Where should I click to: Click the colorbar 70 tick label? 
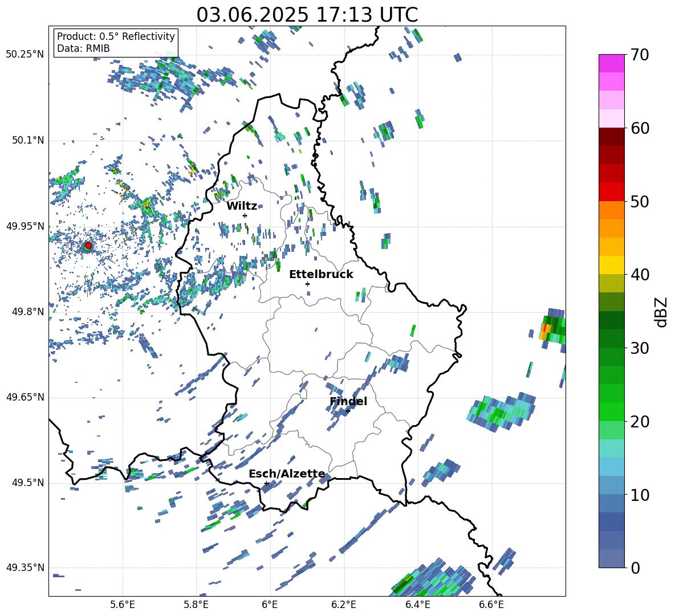click(x=640, y=55)
